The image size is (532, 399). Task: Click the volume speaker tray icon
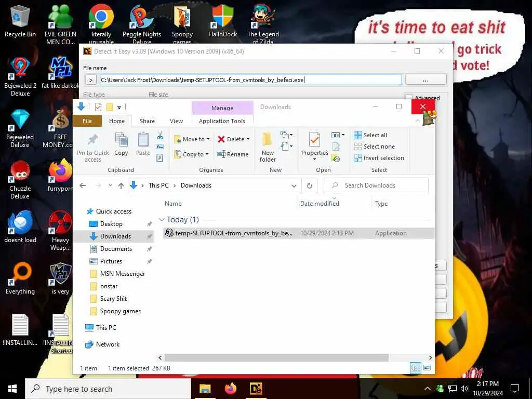tap(464, 389)
